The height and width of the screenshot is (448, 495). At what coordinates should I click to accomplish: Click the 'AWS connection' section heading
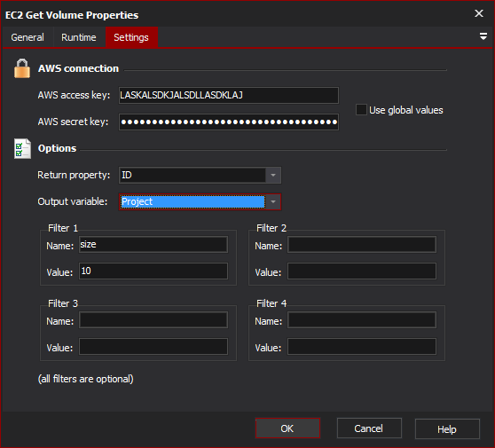(x=78, y=68)
